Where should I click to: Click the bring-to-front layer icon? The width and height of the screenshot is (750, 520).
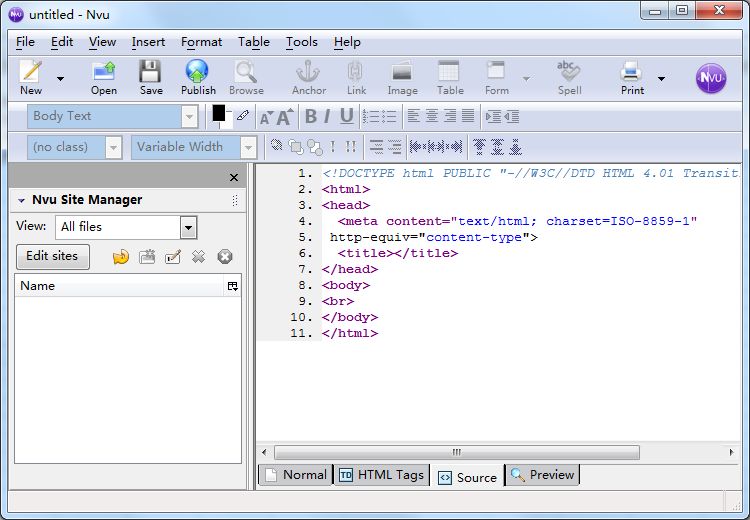coord(296,147)
